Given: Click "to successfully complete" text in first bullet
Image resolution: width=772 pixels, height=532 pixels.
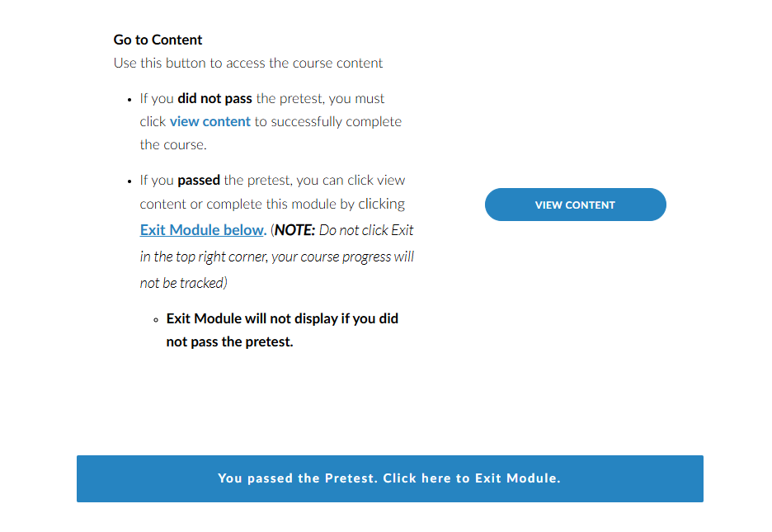Looking at the screenshot, I should click(328, 121).
